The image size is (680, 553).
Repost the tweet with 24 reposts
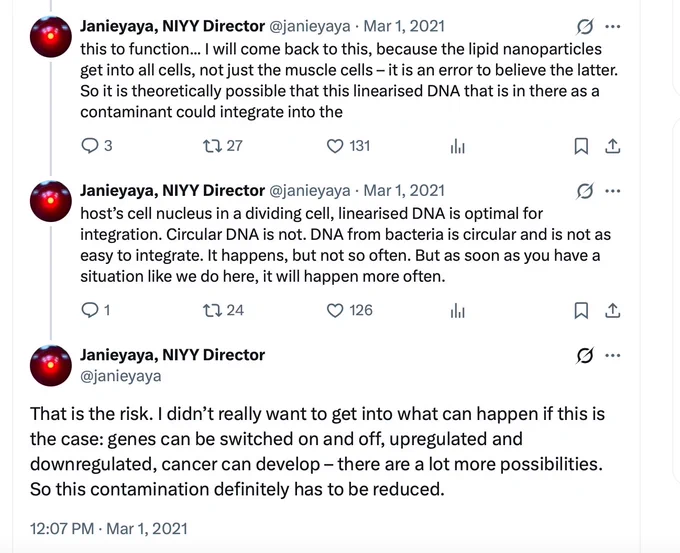point(223,310)
